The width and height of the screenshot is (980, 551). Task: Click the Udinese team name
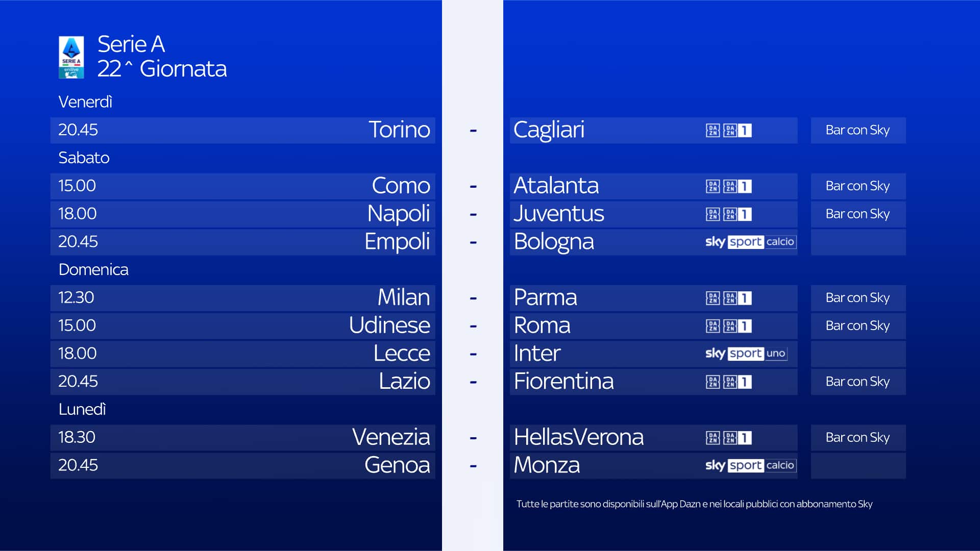(x=389, y=325)
